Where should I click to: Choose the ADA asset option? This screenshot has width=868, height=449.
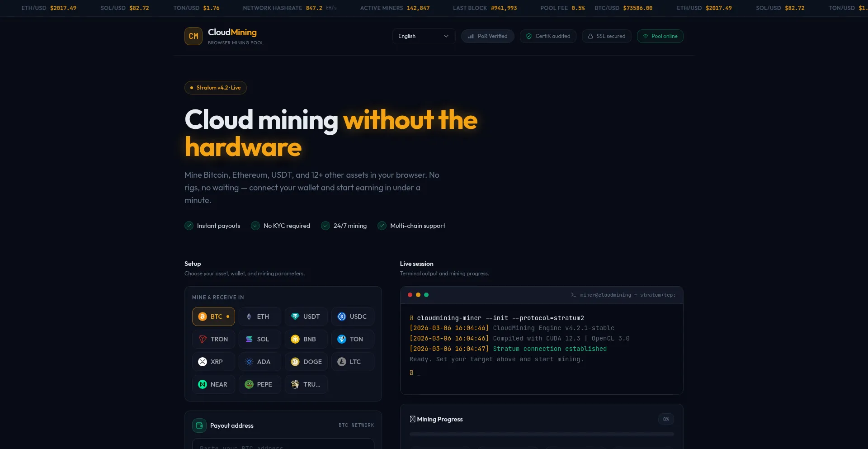260,362
